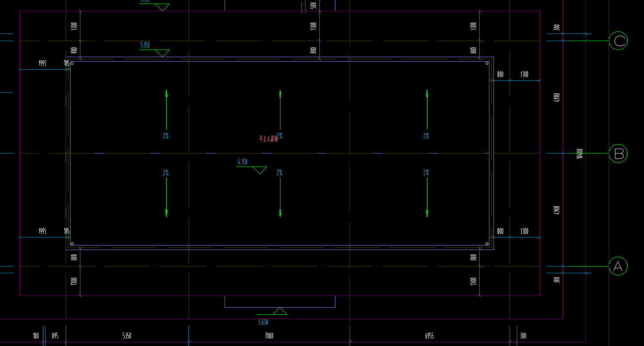The image size is (644, 346).
Task: Select the blue canopy outline below the roof
Action: pos(280,302)
